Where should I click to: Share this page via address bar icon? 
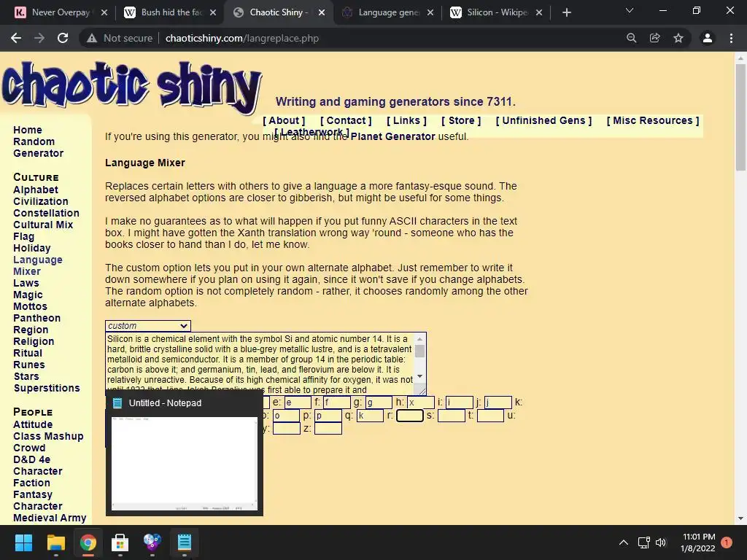point(654,38)
